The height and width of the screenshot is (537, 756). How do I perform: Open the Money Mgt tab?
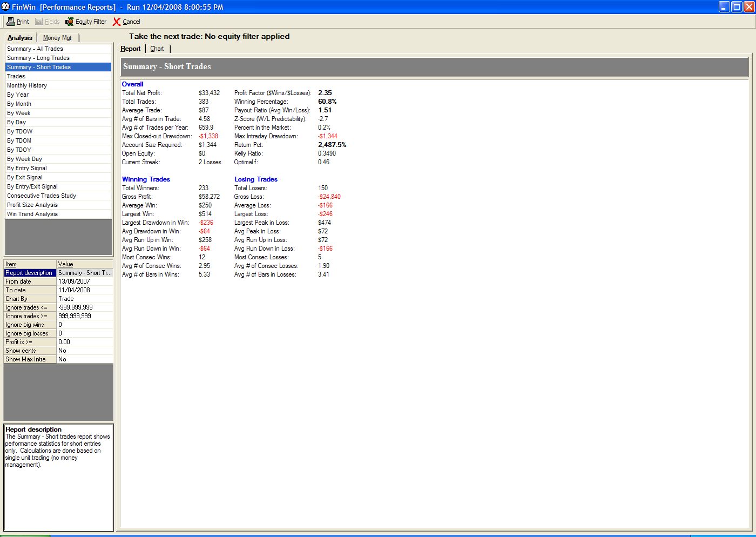[x=57, y=38]
